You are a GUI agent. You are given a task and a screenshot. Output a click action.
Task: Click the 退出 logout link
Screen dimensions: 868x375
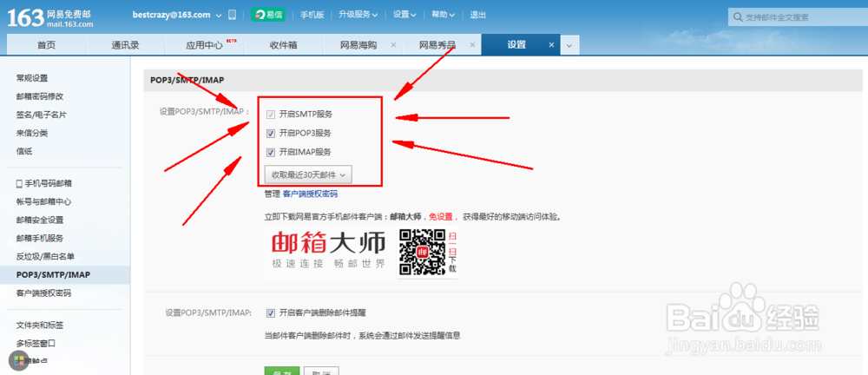point(477,15)
